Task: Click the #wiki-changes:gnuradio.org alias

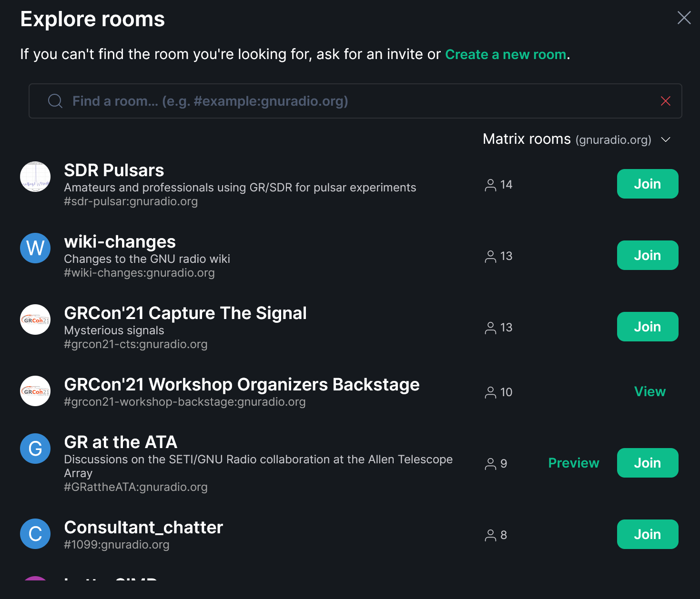Action: pyautogui.click(x=139, y=273)
